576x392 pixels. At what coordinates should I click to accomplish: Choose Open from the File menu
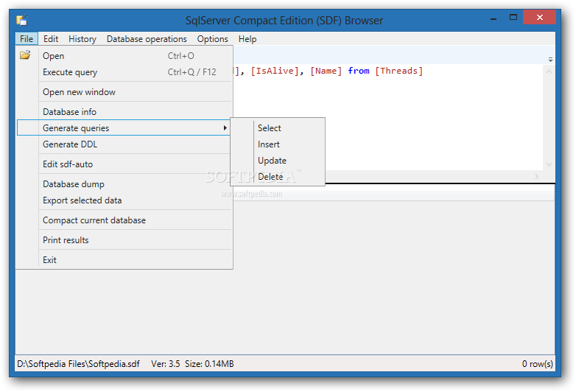[x=124, y=56]
